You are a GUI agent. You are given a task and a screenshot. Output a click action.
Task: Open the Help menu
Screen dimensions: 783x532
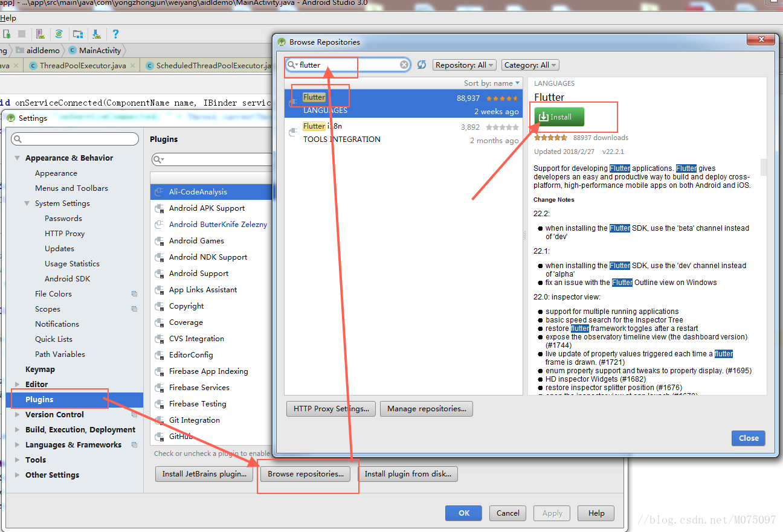[x=8, y=18]
